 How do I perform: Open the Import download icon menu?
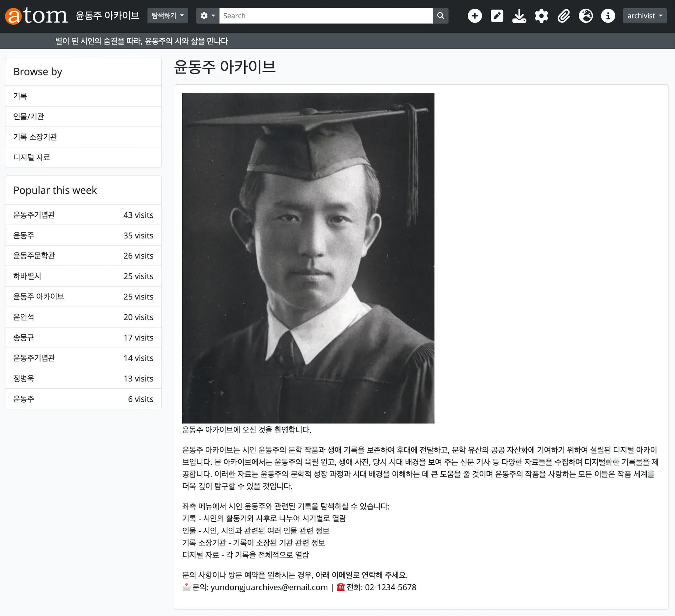point(519,16)
